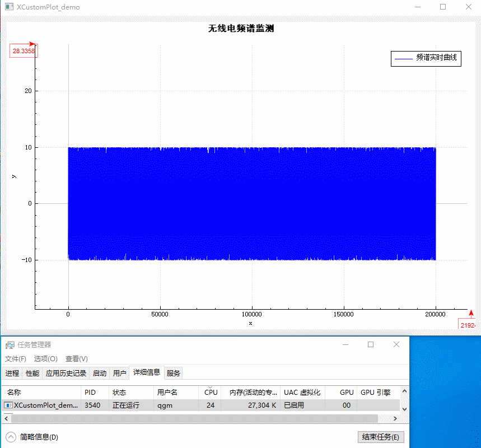Sort by the 用户名 column header
This screenshot has width=481, height=448.
[x=176, y=392]
